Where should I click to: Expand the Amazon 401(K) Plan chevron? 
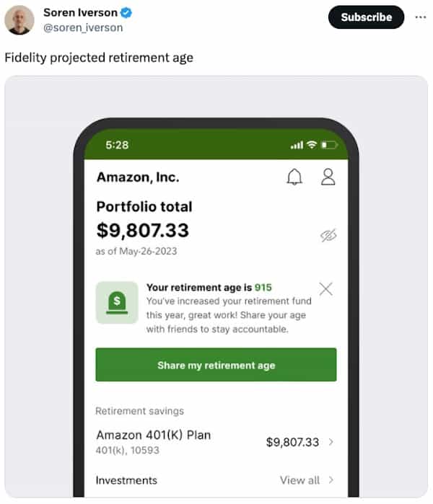tap(331, 442)
